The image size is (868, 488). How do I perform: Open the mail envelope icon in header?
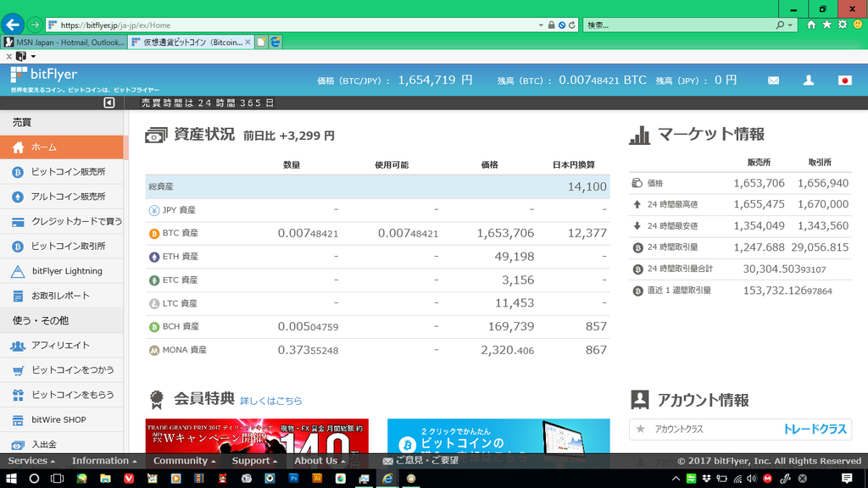click(773, 80)
